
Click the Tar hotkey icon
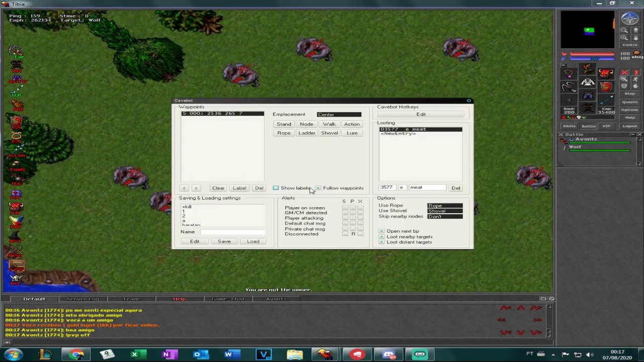16,52
